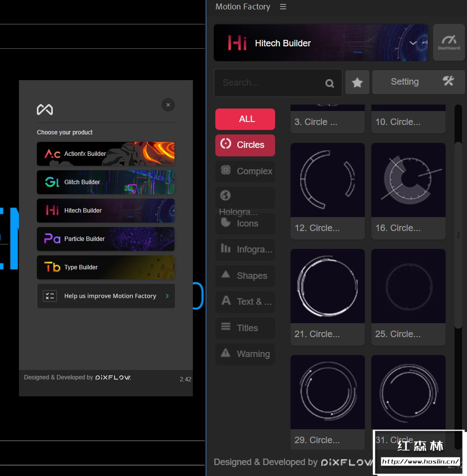This screenshot has height=476, width=467.
Task: Open Setting with the tools button
Action: click(x=418, y=82)
